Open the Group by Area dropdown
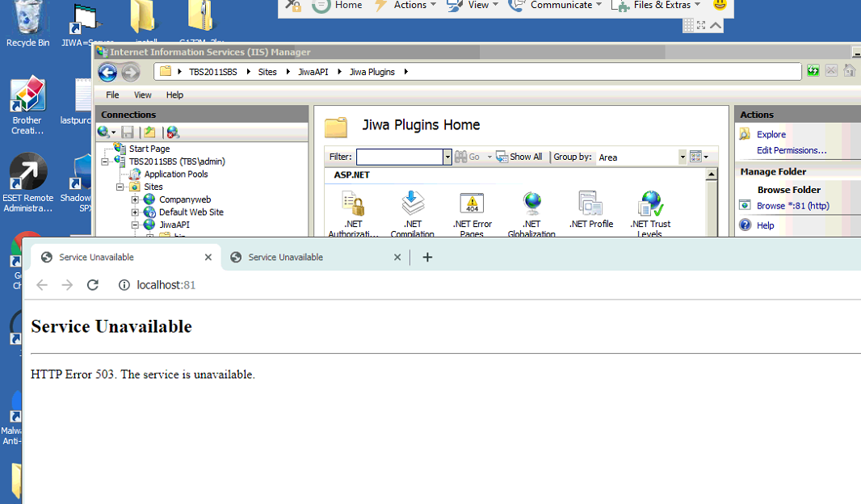This screenshot has width=861, height=504. pyautogui.click(x=682, y=157)
